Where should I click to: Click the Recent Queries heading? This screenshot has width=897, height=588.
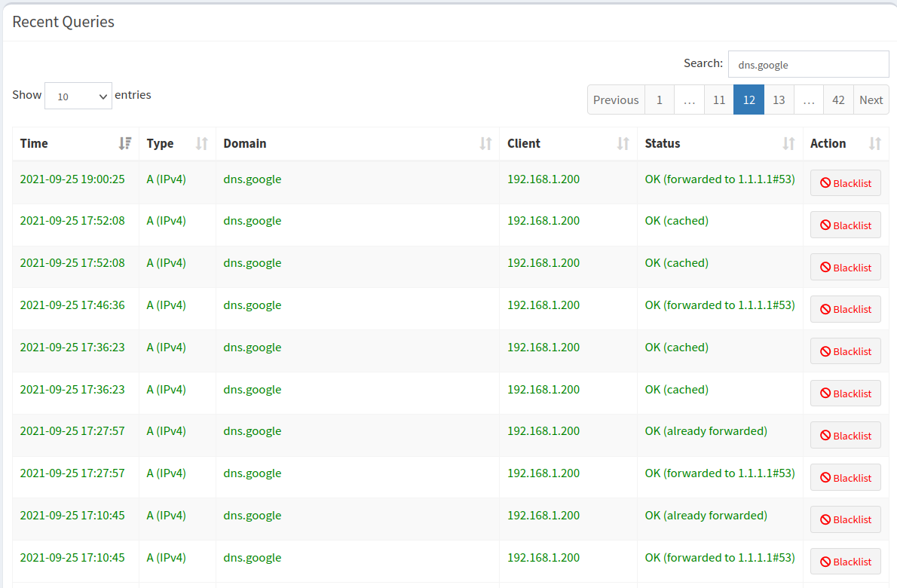(63, 22)
